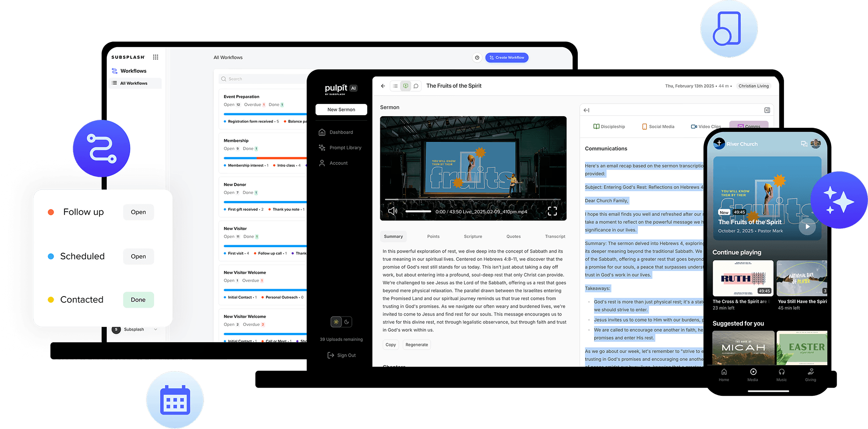Toggle the side panel layout icon
The width and height of the screenshot is (868, 429).
767,110
